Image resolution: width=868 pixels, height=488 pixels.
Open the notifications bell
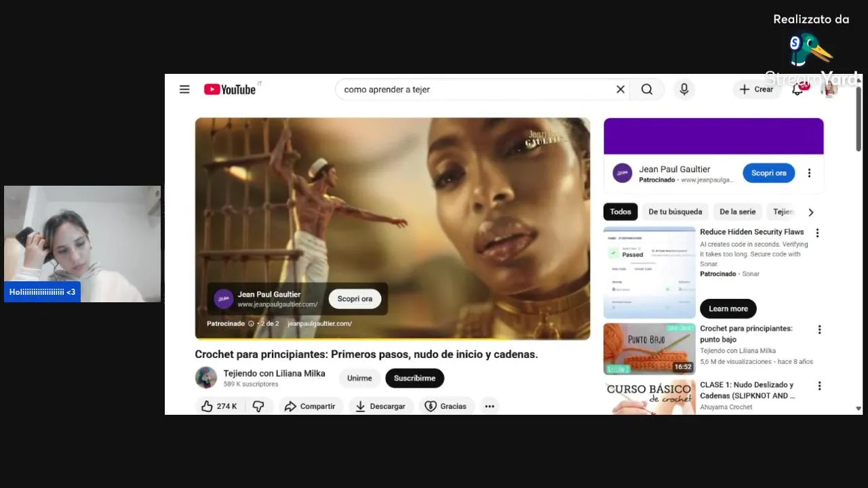tap(798, 89)
